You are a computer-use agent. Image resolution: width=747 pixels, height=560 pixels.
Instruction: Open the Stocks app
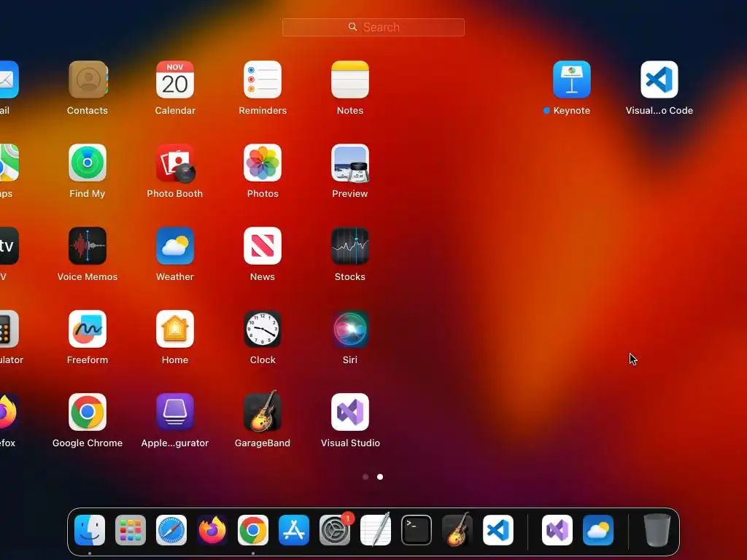(x=350, y=246)
